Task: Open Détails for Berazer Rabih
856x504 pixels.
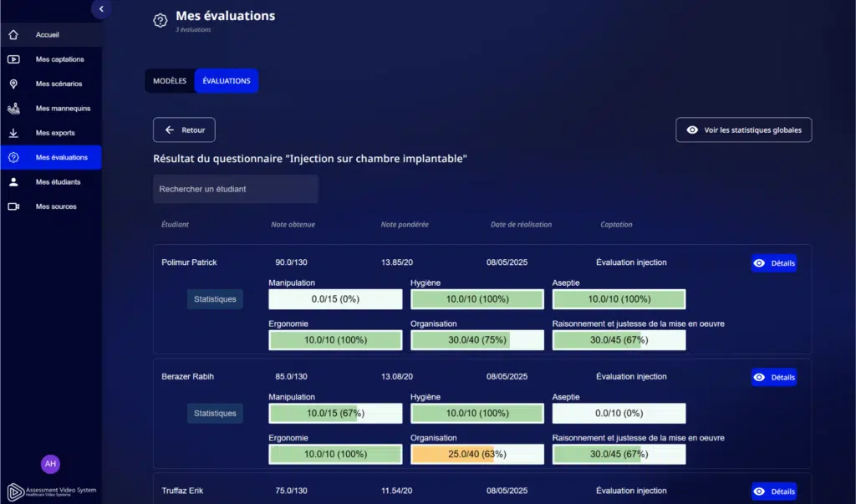Action: coord(773,377)
